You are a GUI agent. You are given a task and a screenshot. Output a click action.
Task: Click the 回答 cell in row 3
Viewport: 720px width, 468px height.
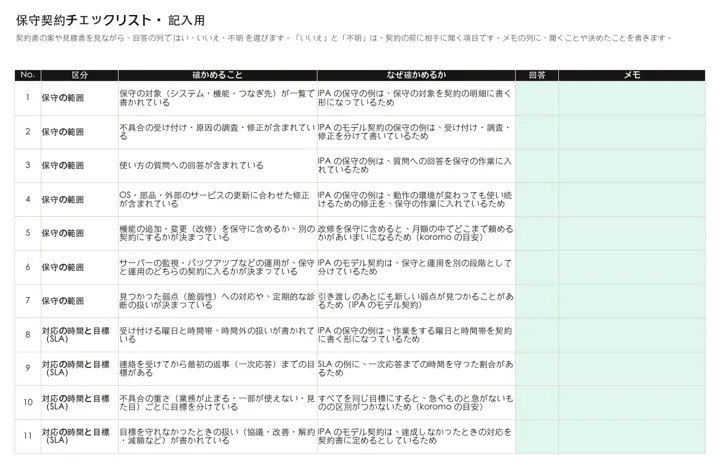pos(537,166)
